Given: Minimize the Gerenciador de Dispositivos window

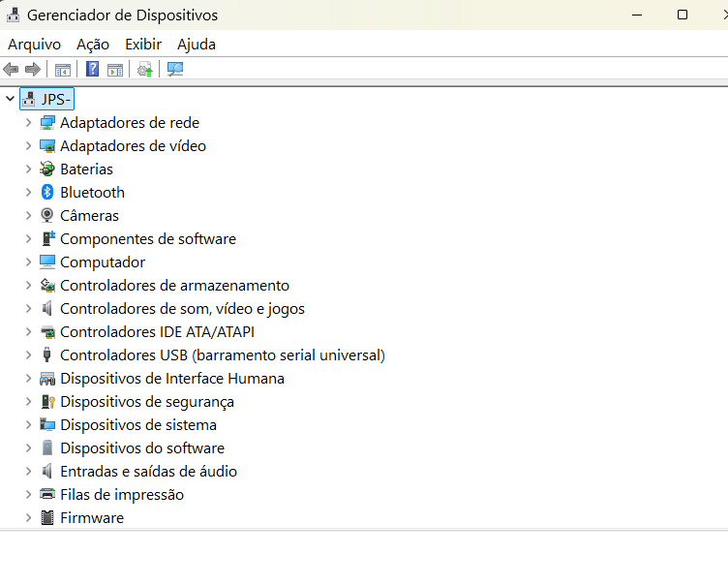Looking at the screenshot, I should 637,15.
